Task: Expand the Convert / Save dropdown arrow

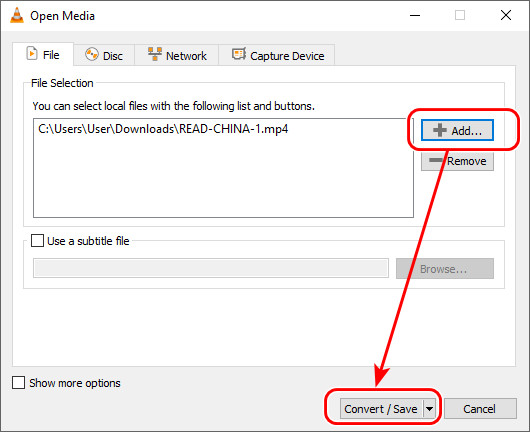Action: tap(429, 409)
